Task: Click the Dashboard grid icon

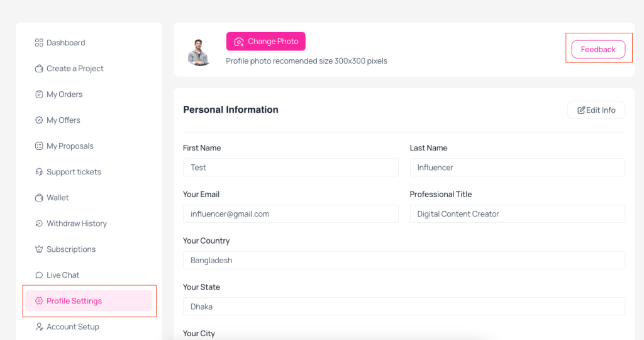Action: tap(39, 43)
